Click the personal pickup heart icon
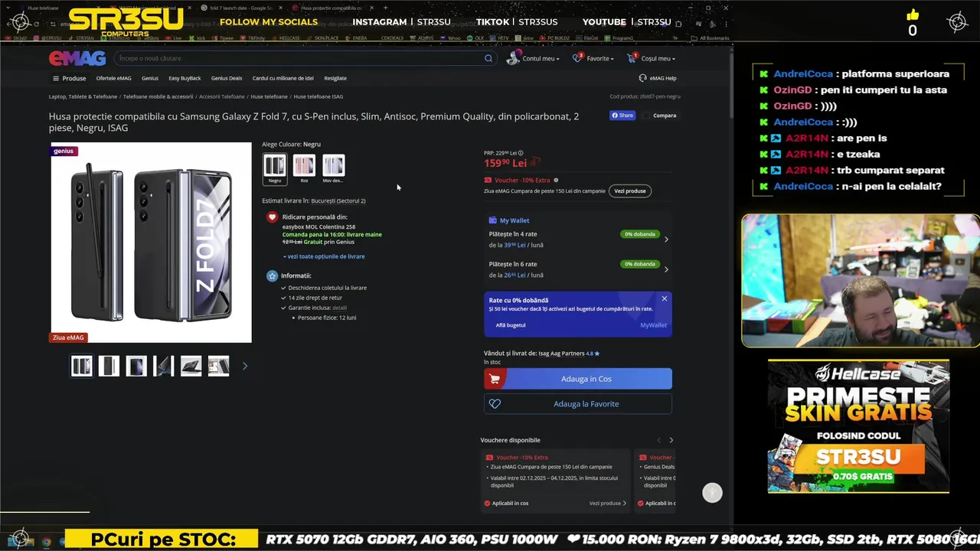The width and height of the screenshot is (980, 551). coord(272,217)
